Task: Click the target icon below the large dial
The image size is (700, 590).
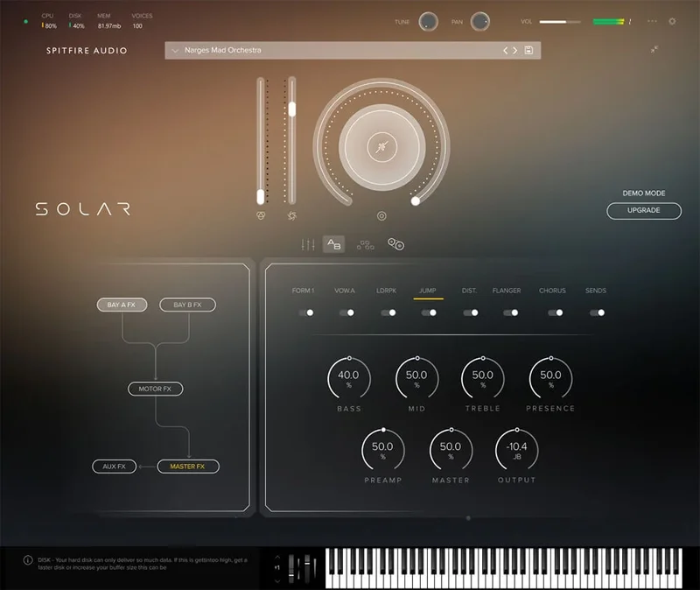Action: (x=381, y=216)
